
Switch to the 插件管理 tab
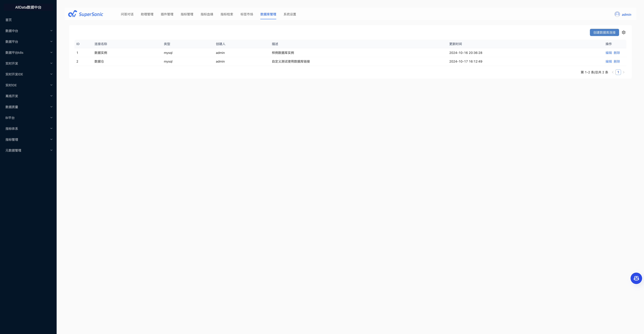click(167, 14)
